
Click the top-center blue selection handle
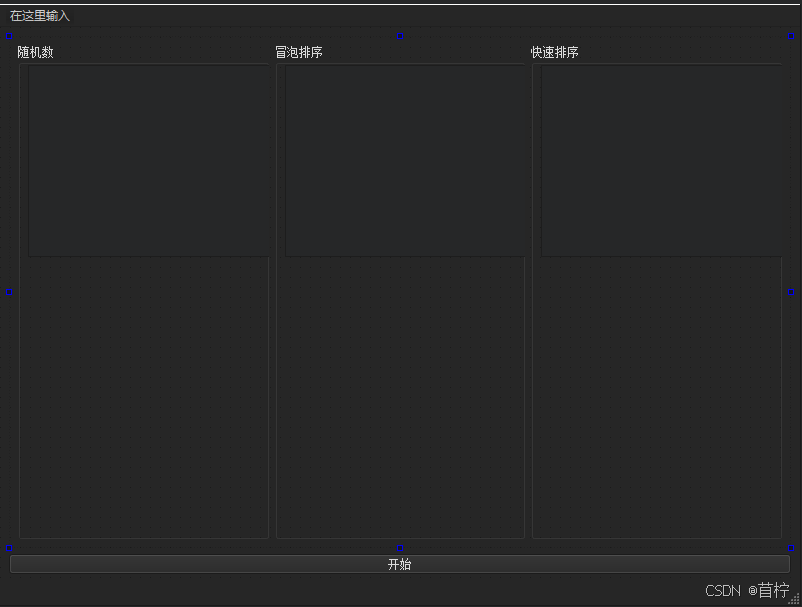(x=400, y=36)
